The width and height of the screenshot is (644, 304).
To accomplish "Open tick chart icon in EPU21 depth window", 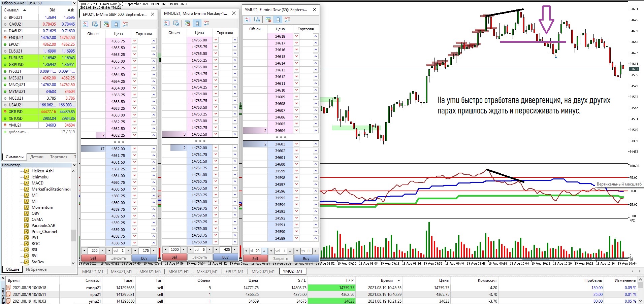I will (86, 24).
